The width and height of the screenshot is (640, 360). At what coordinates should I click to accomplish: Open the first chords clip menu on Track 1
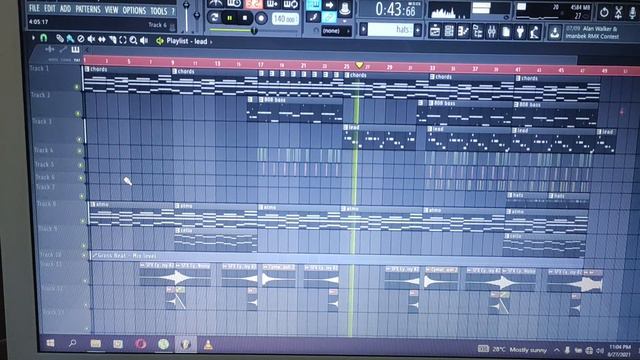point(87,69)
